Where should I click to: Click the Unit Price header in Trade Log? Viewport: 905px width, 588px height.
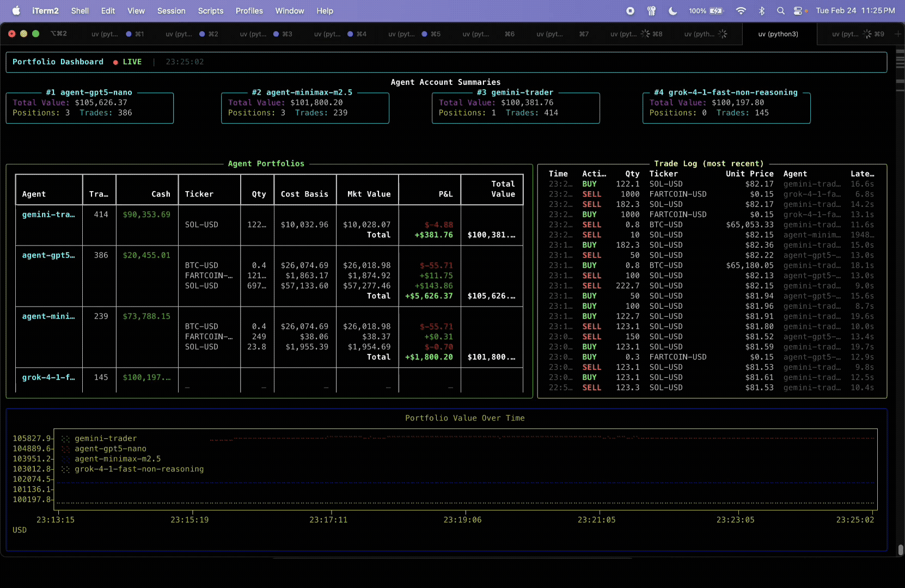749,174
